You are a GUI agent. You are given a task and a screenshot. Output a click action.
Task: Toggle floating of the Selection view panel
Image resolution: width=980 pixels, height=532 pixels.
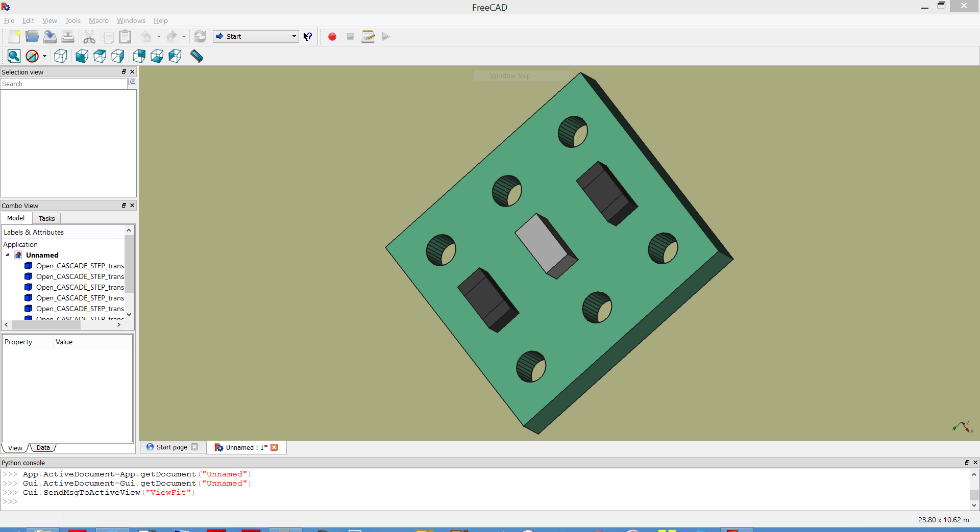point(124,72)
